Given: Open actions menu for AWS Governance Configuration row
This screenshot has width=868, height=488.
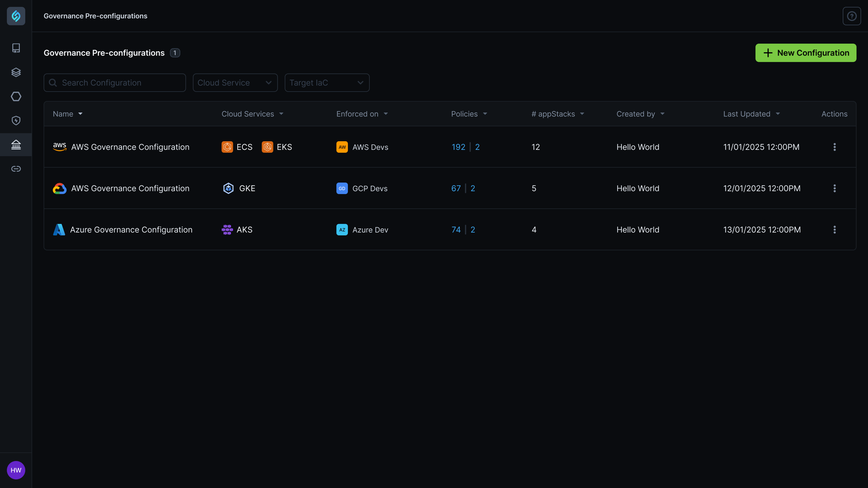Looking at the screenshot, I should coord(835,147).
